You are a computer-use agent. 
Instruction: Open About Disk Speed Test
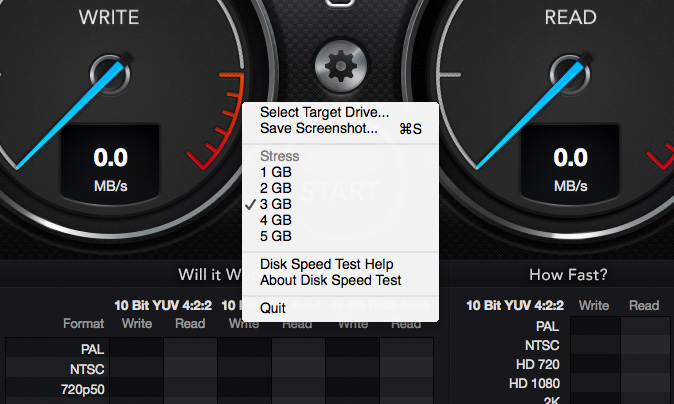coord(330,280)
